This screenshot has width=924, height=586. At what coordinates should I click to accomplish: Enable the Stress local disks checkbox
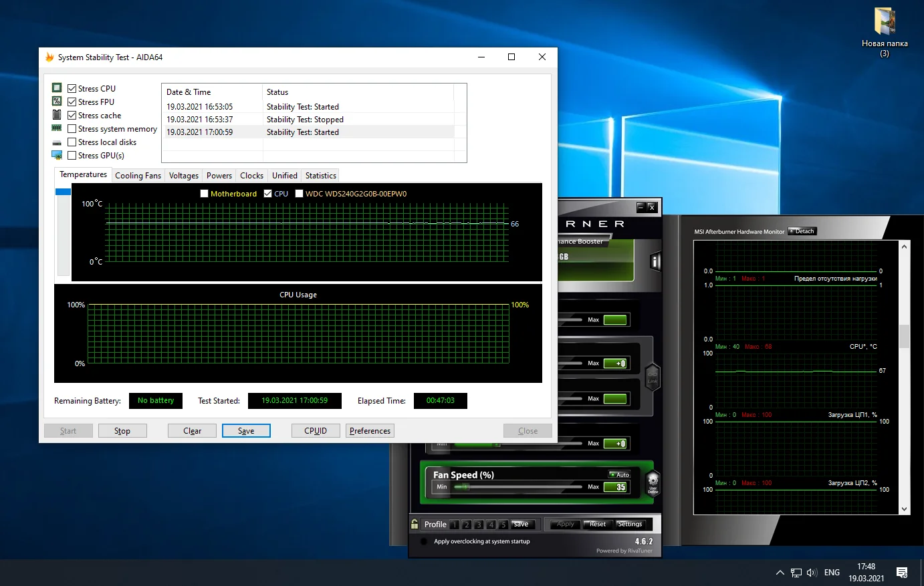pyautogui.click(x=72, y=142)
